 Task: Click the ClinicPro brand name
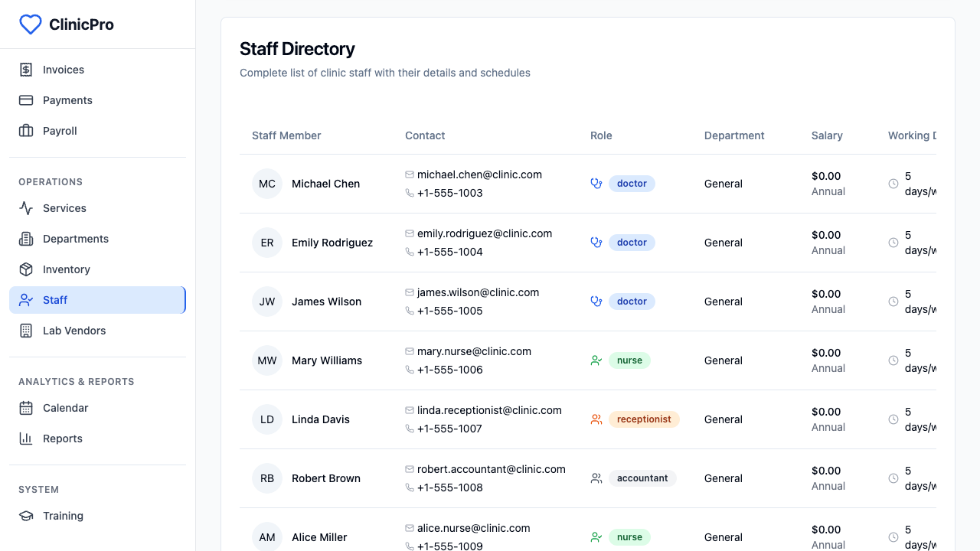pyautogui.click(x=81, y=24)
